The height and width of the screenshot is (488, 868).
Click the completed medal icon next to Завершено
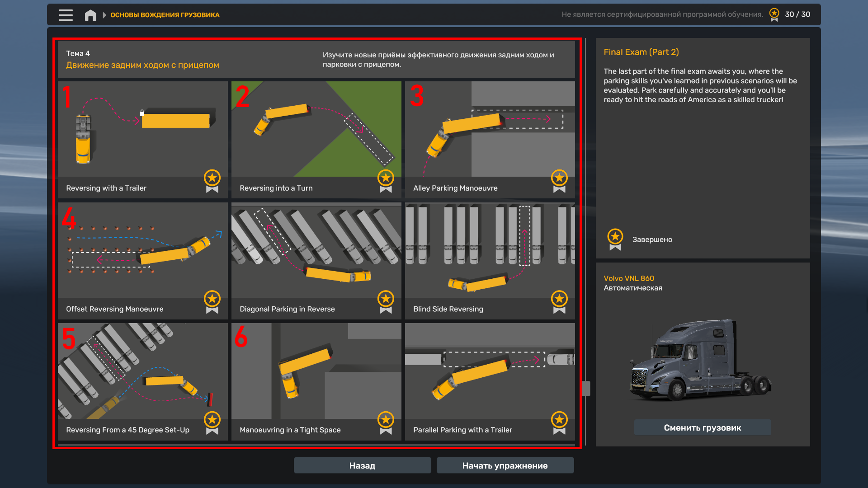pyautogui.click(x=615, y=239)
